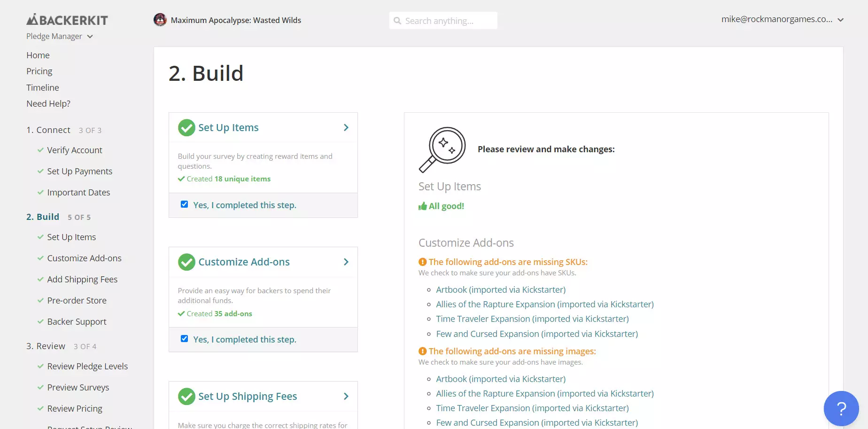
Task: Click Time Traveler Expansion under missing images
Action: coord(532,408)
